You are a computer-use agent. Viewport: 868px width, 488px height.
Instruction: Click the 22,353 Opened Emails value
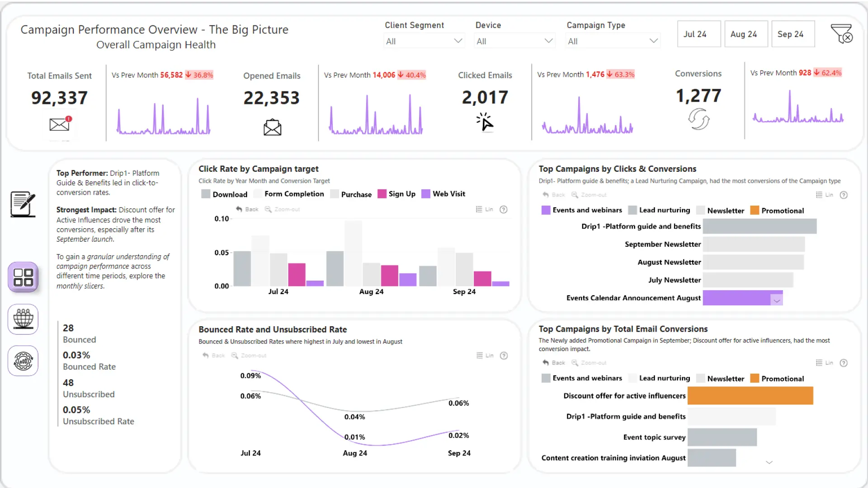click(x=272, y=98)
